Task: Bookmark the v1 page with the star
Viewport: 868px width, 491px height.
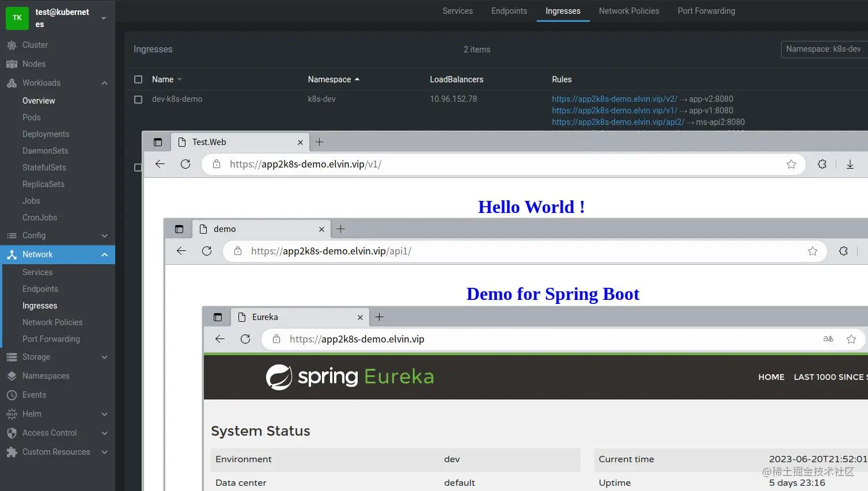Action: point(791,164)
